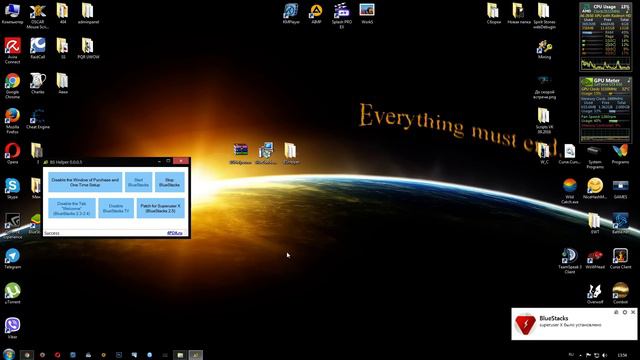Click the BlueStacks superuser X notification
640x360 pixels.
point(574,324)
